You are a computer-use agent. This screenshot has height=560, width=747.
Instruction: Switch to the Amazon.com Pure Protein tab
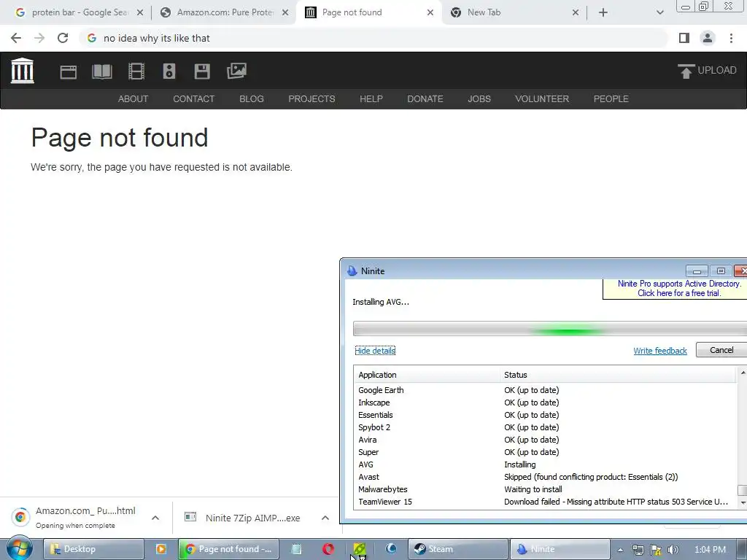pyautogui.click(x=224, y=12)
